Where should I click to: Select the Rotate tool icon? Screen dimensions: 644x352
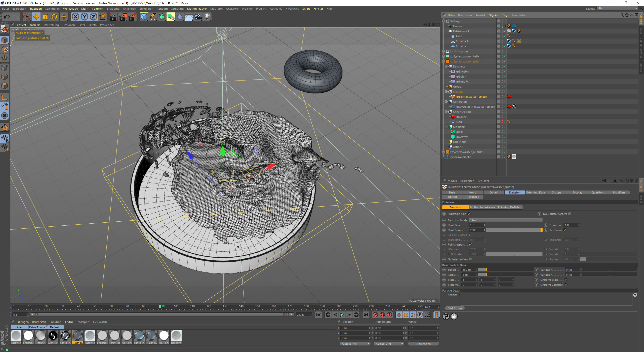click(54, 17)
